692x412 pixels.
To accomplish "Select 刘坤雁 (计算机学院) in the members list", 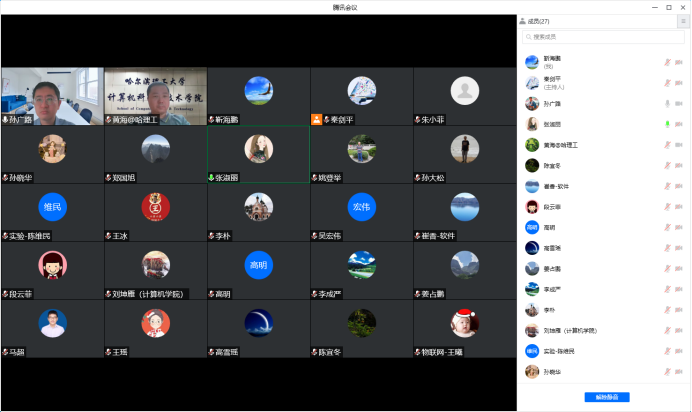I will pyautogui.click(x=572, y=330).
